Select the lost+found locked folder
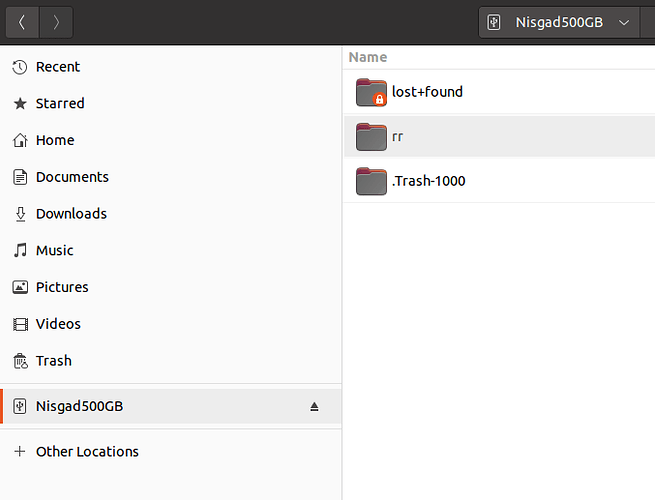The image size is (655, 500). [x=499, y=92]
